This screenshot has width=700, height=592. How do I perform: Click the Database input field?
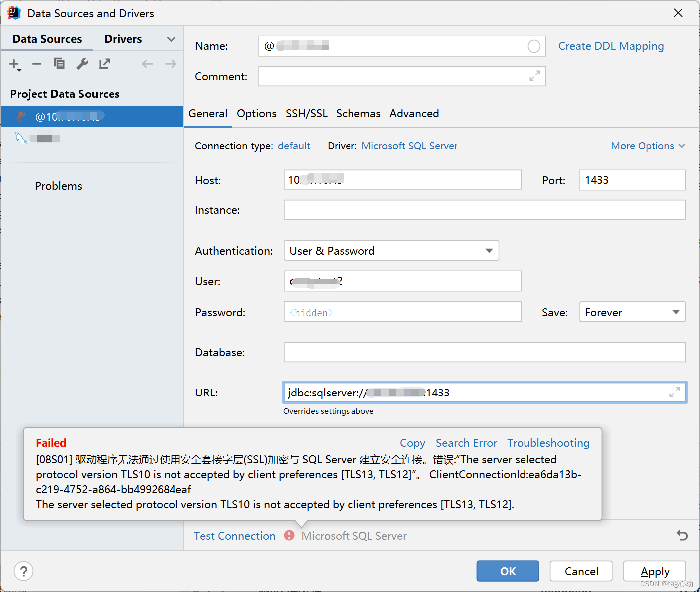[x=485, y=352]
